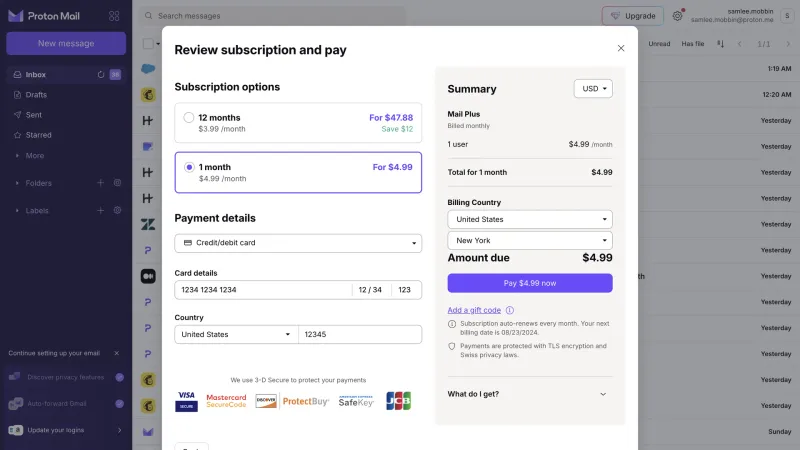Click the JCB logo

point(398,401)
